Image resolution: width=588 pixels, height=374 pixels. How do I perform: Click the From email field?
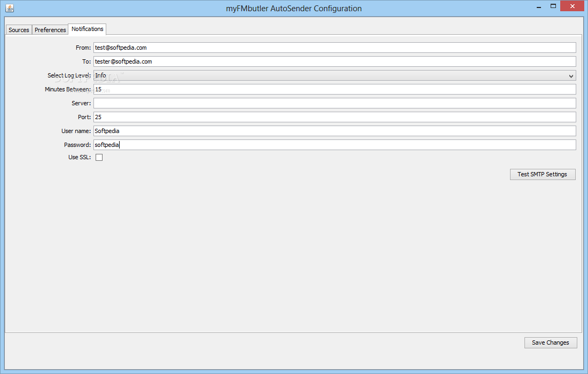click(x=334, y=48)
